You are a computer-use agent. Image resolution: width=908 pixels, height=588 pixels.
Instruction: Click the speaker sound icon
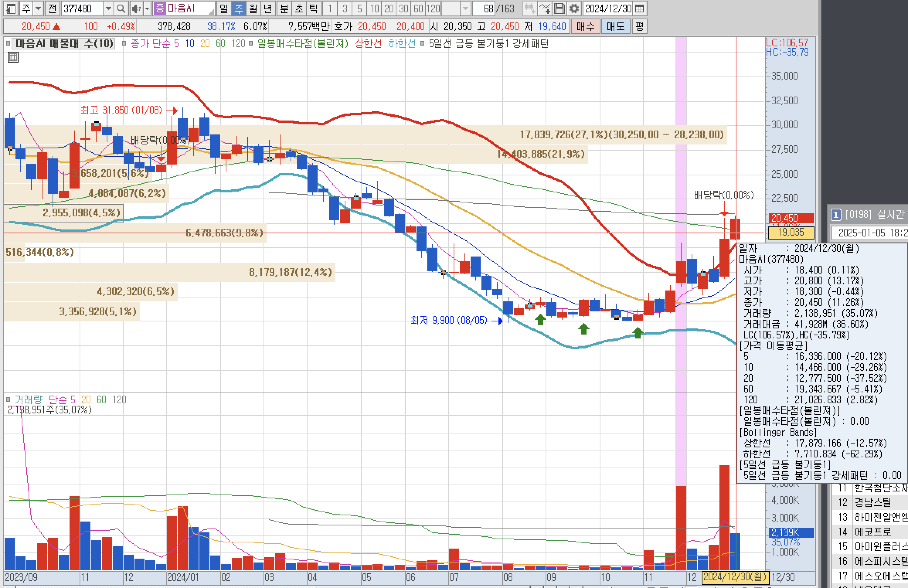tap(136, 8)
